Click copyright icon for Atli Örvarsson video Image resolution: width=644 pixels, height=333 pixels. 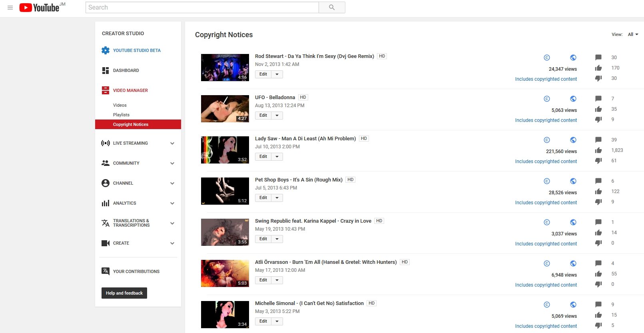pos(547,263)
